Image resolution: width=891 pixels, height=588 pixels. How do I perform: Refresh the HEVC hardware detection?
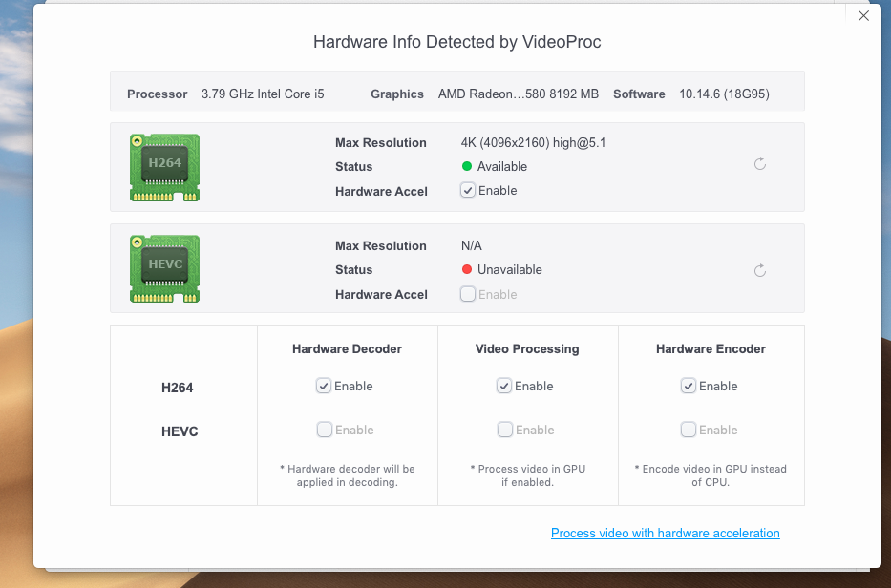[x=760, y=270]
